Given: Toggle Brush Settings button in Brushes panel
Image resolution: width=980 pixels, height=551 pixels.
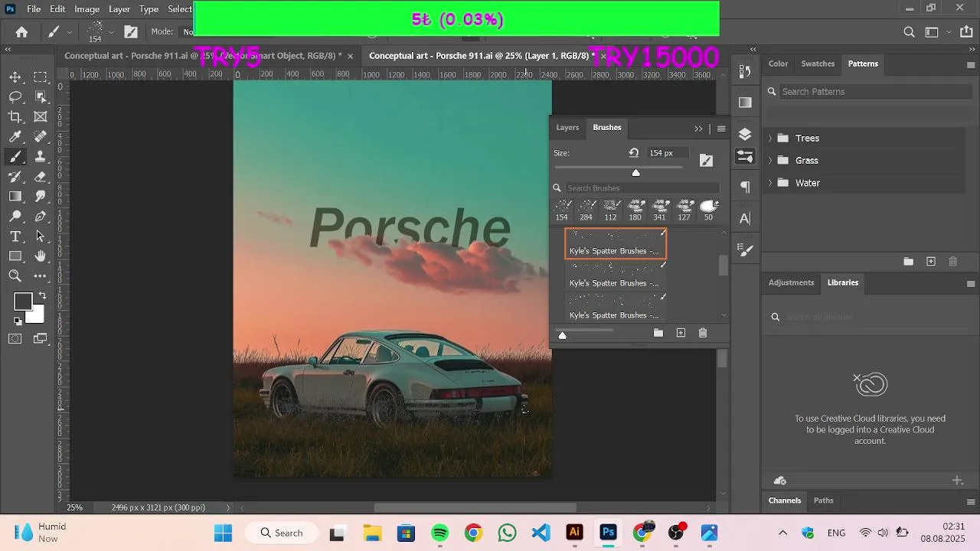Looking at the screenshot, I should [x=706, y=161].
